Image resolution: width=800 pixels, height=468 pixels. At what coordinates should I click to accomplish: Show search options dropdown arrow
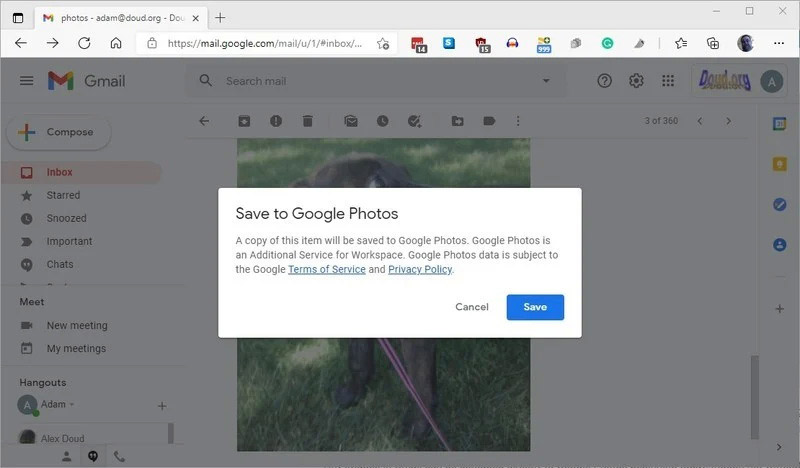(x=546, y=81)
